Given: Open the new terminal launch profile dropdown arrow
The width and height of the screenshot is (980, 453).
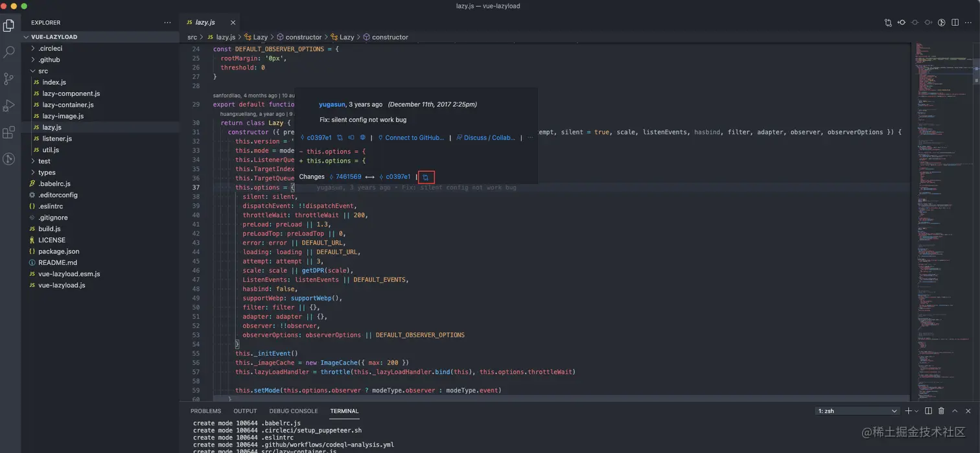Looking at the screenshot, I should pos(916,411).
